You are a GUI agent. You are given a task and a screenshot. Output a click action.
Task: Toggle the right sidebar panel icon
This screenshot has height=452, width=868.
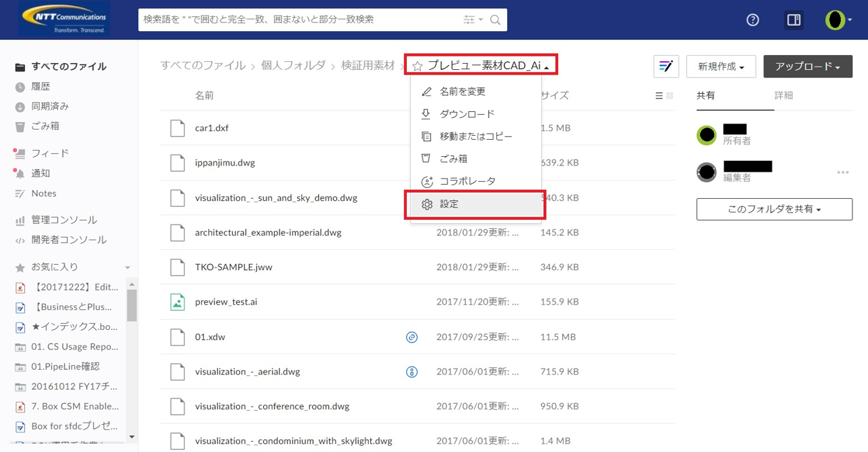(x=793, y=20)
